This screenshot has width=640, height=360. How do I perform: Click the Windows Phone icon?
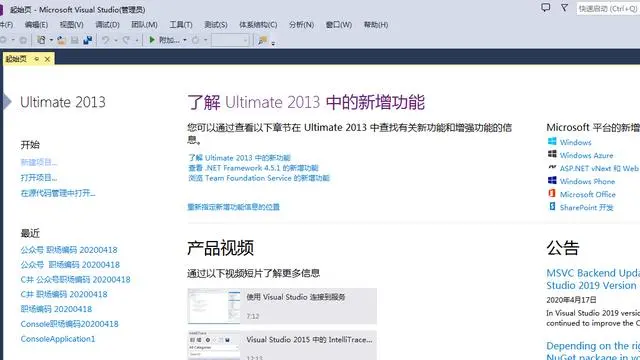click(x=552, y=180)
